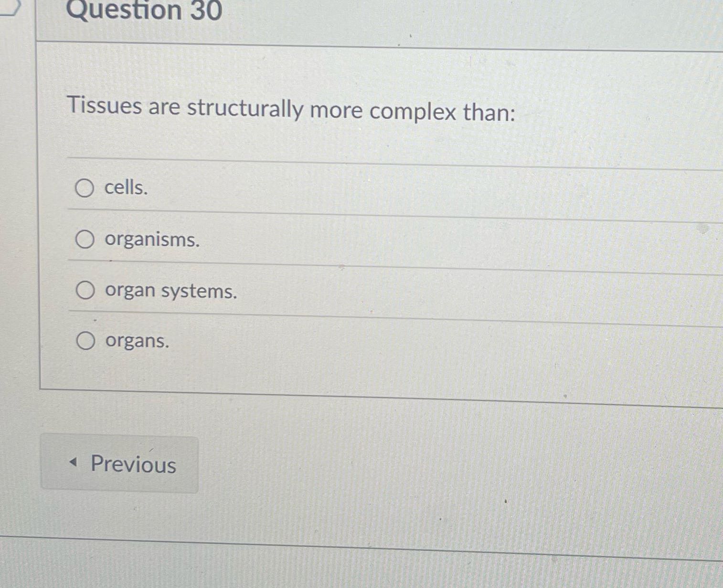Select the radio button for organisms
Viewport: 723px width, 588px height.
click(85, 240)
